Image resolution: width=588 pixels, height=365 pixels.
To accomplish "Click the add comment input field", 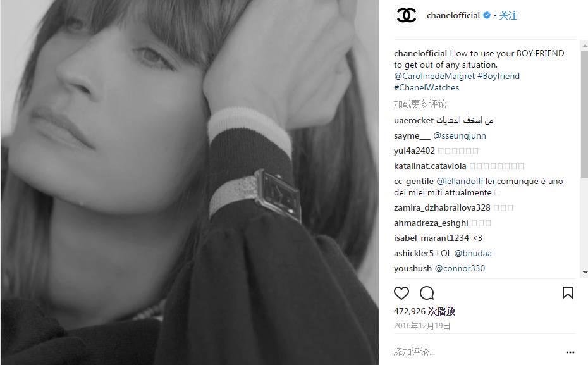I will coord(476,352).
